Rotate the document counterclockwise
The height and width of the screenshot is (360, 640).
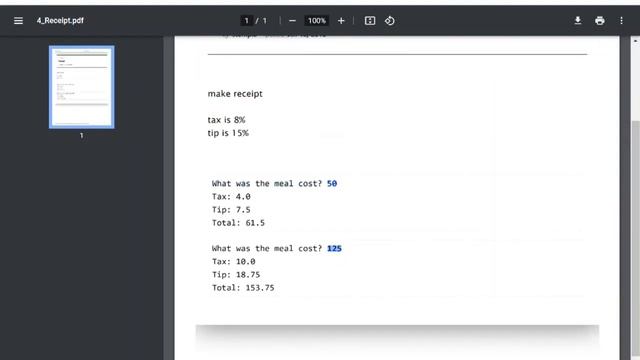[390, 20]
